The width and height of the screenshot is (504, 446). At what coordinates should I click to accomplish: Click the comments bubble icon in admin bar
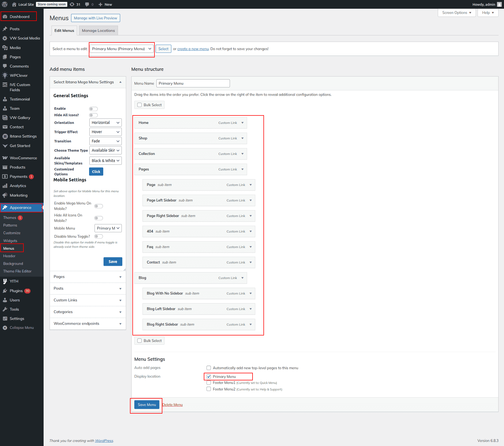tap(87, 4)
